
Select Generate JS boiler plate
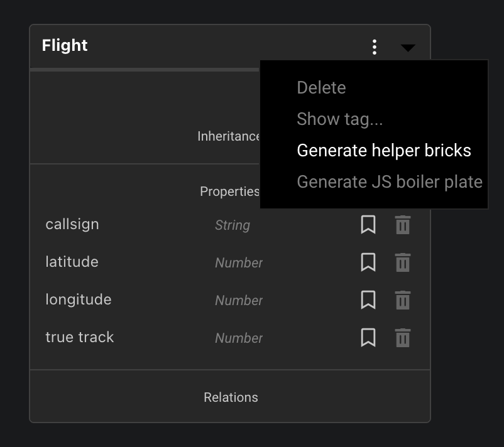389,182
